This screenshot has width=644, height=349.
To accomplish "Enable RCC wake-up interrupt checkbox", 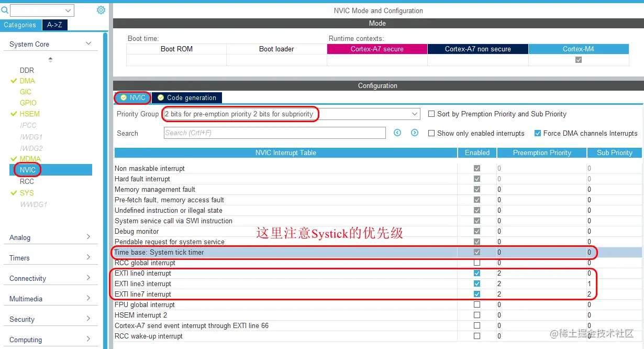I will (x=477, y=336).
